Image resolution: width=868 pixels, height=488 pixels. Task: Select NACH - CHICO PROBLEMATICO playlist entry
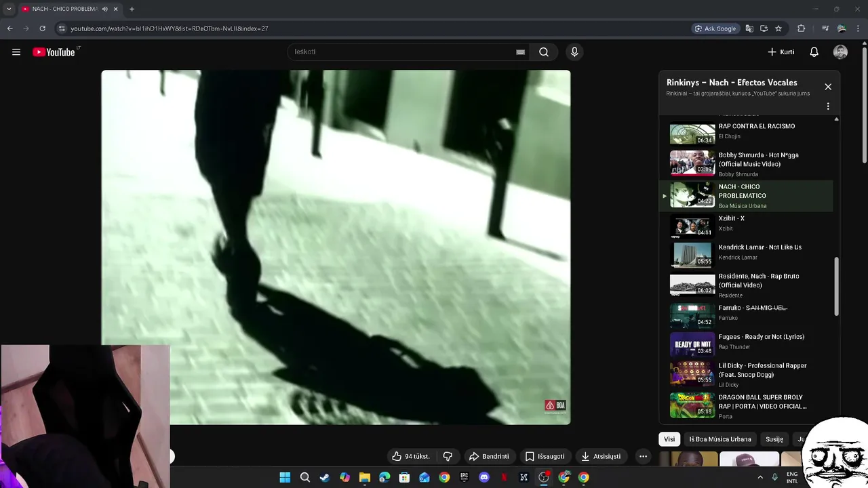[746, 196]
